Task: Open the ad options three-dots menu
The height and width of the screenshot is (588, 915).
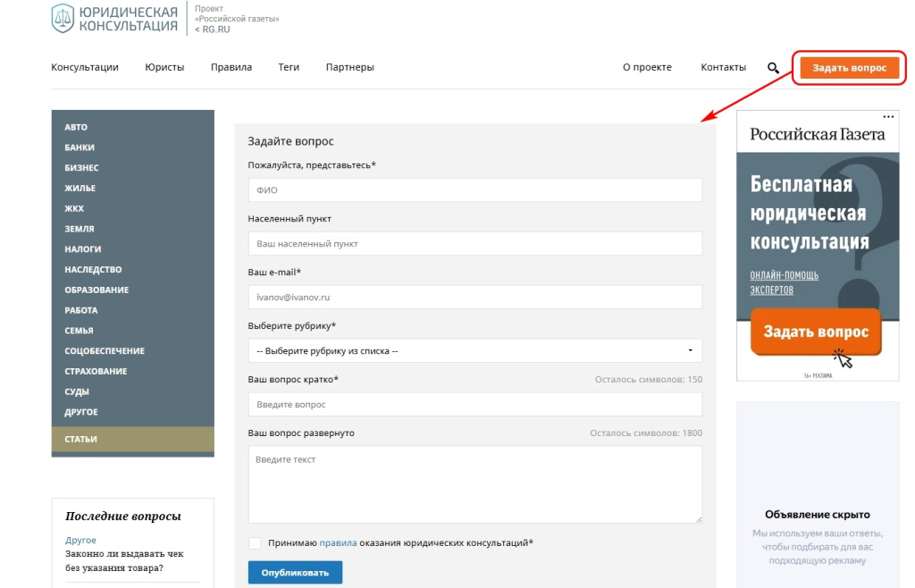Action: 888,117
